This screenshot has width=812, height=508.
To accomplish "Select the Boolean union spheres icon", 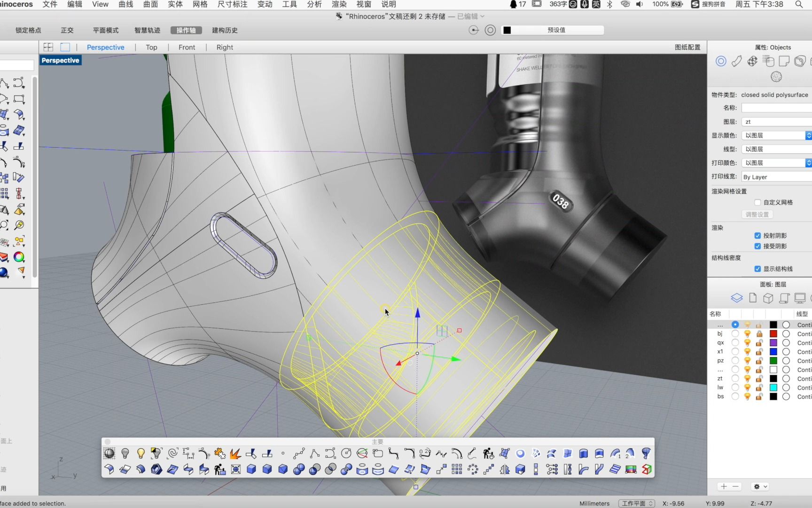I will click(299, 469).
